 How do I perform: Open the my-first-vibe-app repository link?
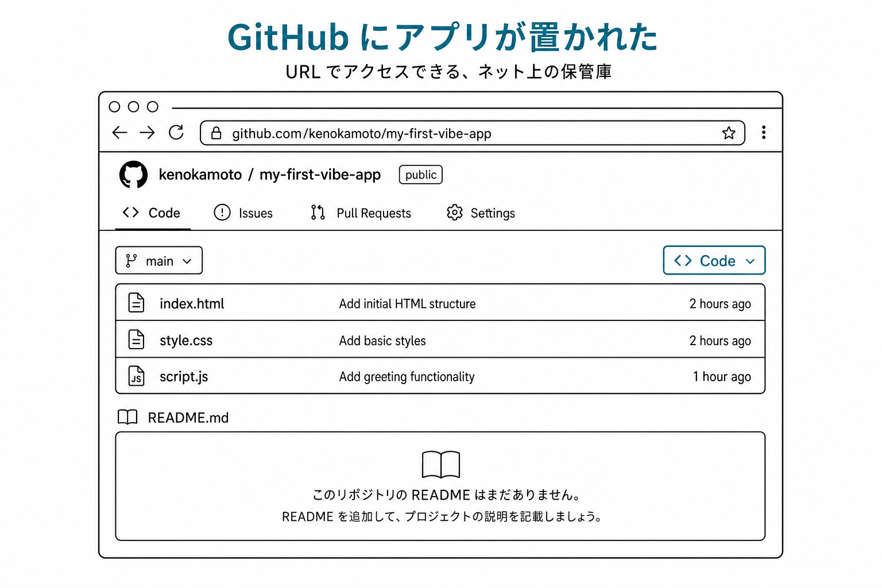click(x=320, y=175)
